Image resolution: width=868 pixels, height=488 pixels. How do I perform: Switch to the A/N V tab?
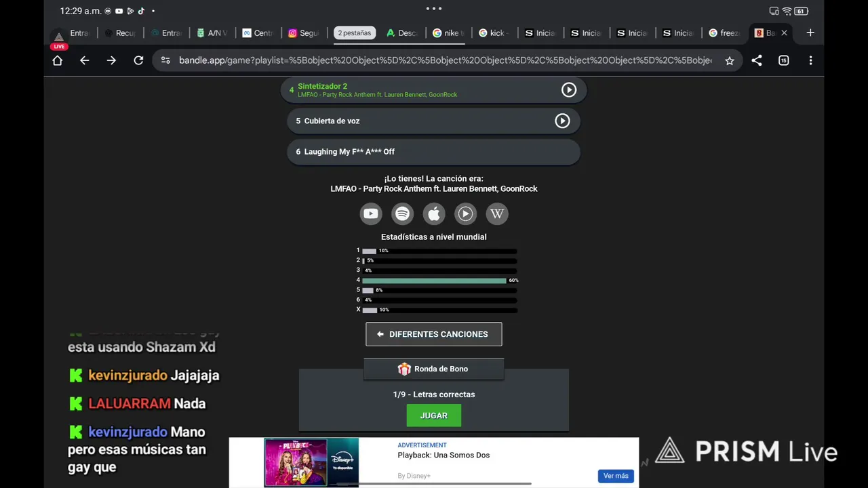click(x=212, y=33)
